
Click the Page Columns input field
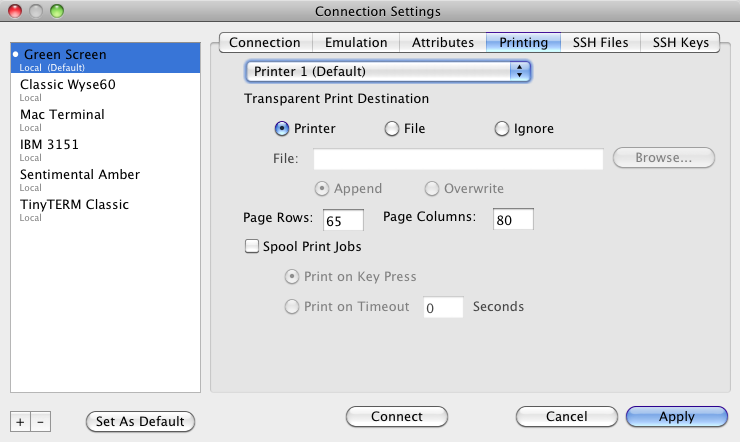pyautogui.click(x=513, y=220)
